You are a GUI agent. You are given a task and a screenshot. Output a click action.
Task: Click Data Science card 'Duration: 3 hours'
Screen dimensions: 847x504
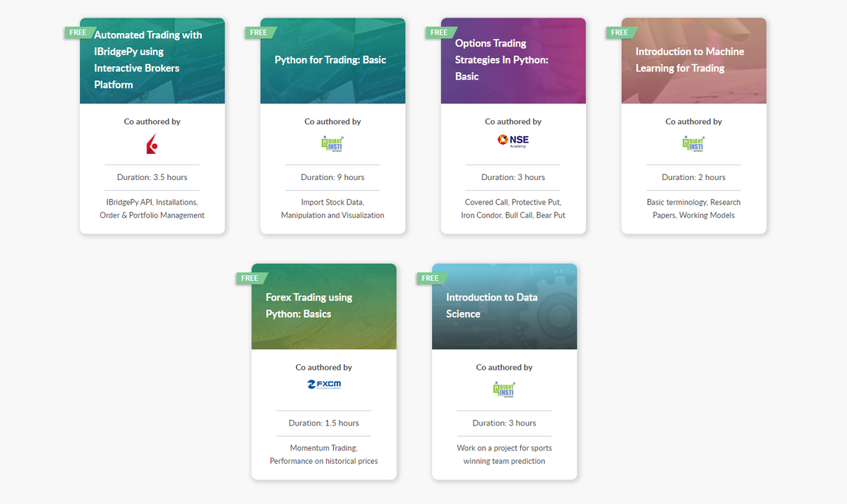point(504,423)
